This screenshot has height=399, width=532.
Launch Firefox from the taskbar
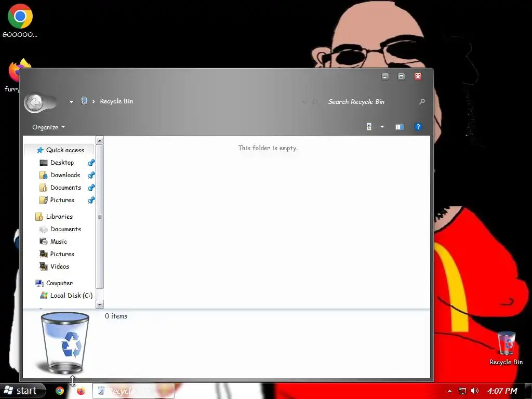pos(81,391)
